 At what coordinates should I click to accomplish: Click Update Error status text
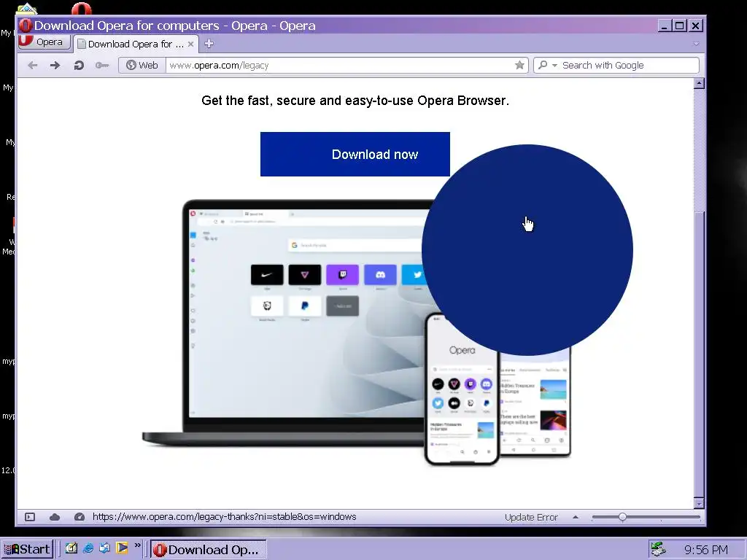pos(531,517)
